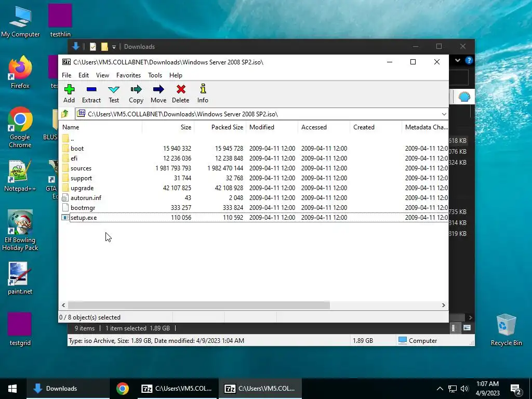Switch Explorer to large icons view
The width and height of the screenshot is (532, 399).
[467, 328]
